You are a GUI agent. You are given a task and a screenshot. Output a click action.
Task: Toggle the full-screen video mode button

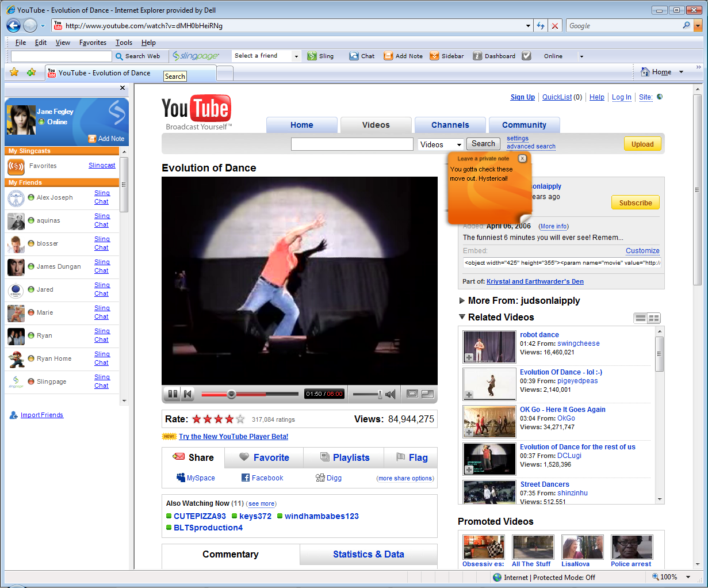[427, 394]
